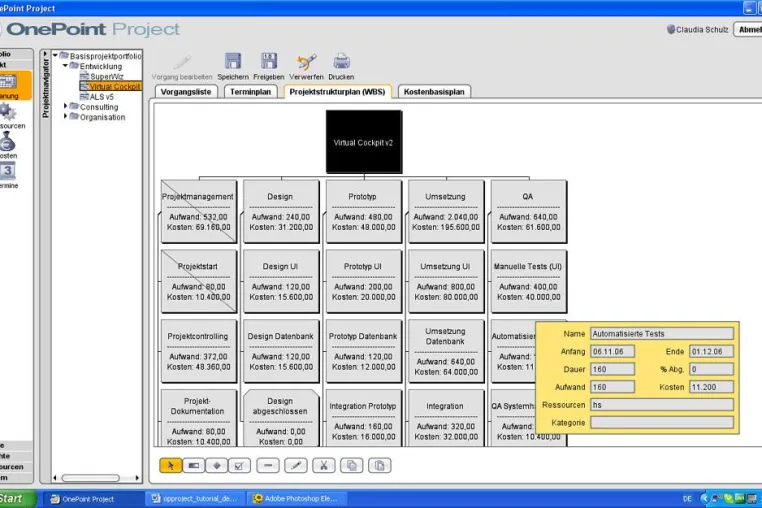This screenshot has height=508, width=762.
Task: Click the Dauer field
Action: point(612,369)
